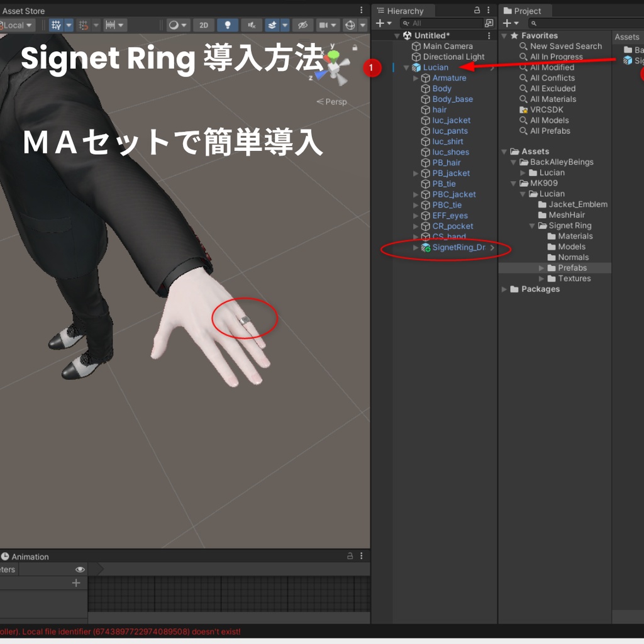The width and height of the screenshot is (644, 644).
Task: Click the scene effects (skybox) icon
Action: [x=272, y=25]
